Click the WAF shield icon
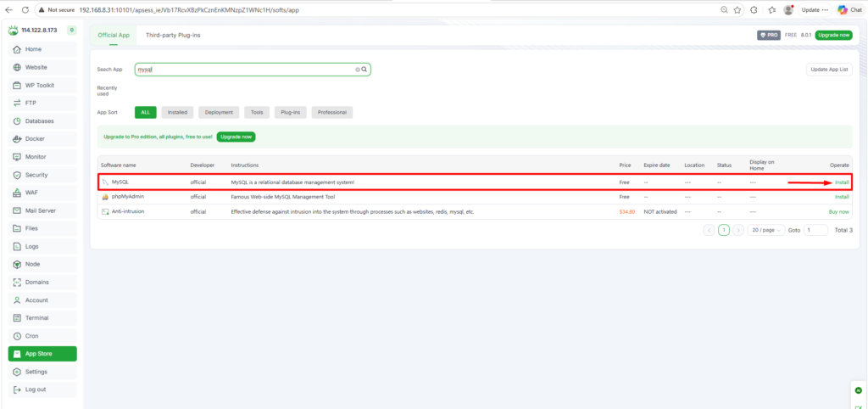The height and width of the screenshot is (409, 868). 17,193
